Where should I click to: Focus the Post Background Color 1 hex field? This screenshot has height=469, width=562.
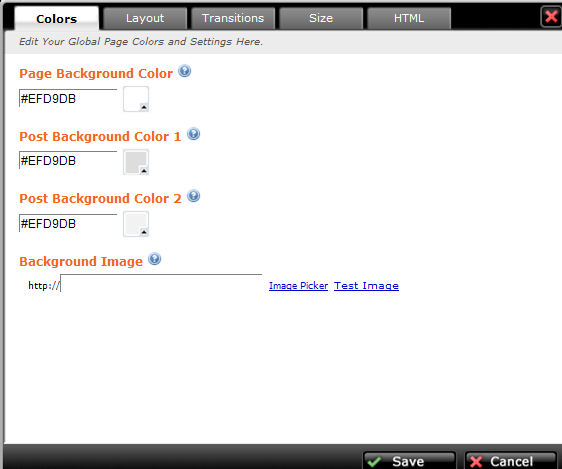tap(68, 161)
